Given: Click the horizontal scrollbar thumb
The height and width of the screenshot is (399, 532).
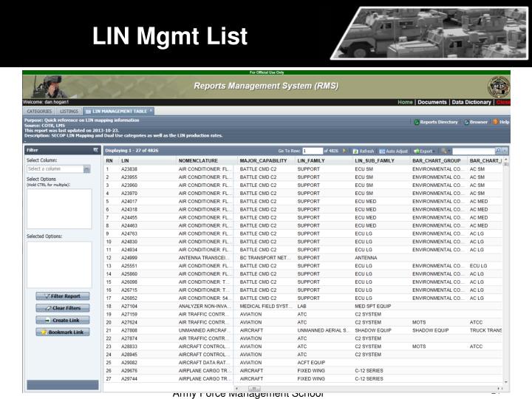Looking at the screenshot, I should 254,389.
